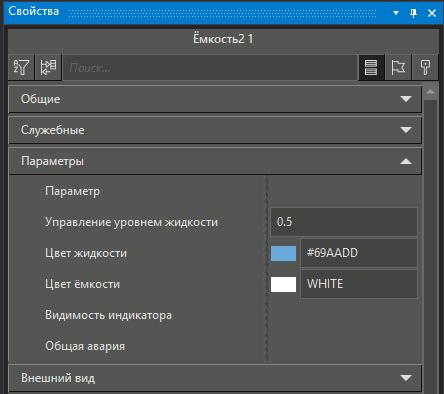444x394 pixels.
Task: Click the scrollbar up arrow
Action: 430,92
